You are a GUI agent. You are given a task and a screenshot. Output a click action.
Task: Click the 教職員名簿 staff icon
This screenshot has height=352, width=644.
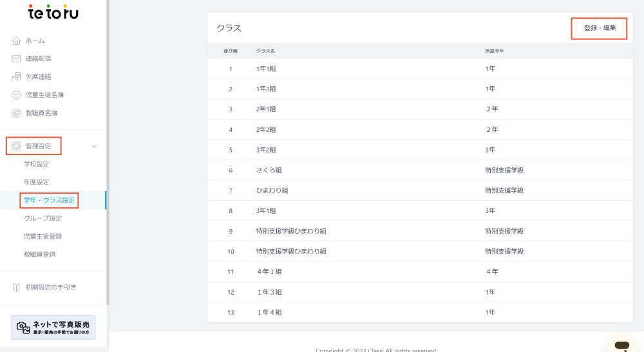click(x=17, y=113)
